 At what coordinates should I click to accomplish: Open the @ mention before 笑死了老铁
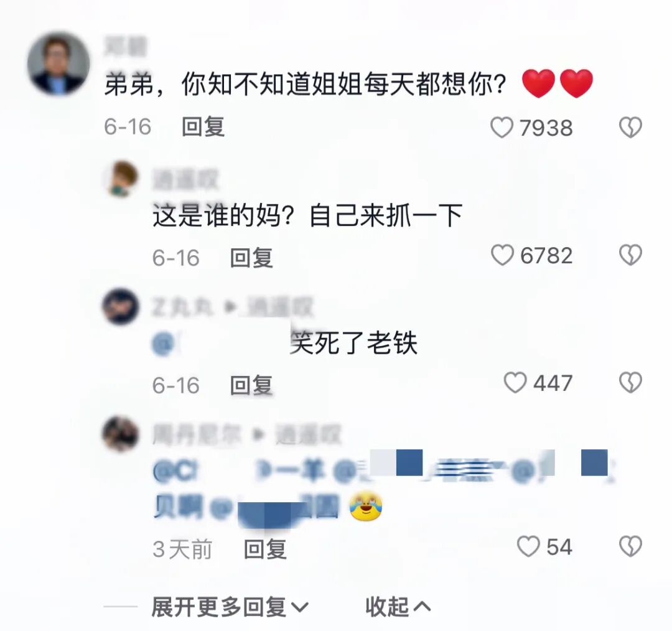pos(220,344)
